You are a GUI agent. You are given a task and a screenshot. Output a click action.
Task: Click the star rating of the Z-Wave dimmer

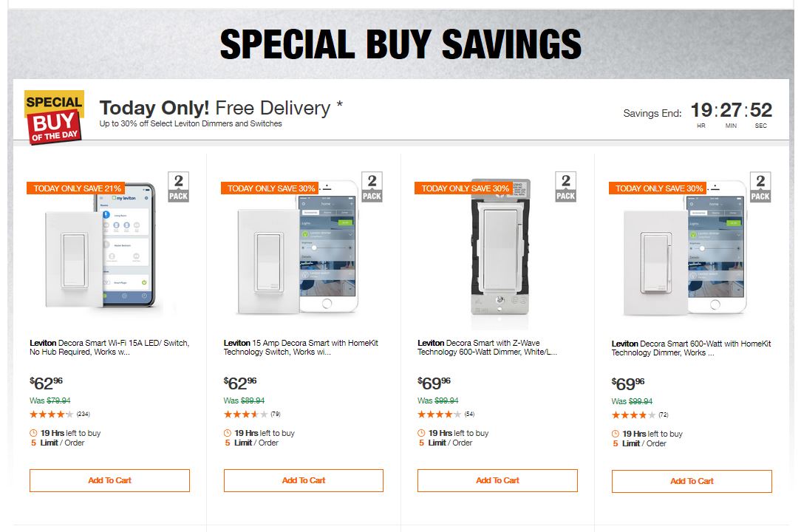click(440, 414)
